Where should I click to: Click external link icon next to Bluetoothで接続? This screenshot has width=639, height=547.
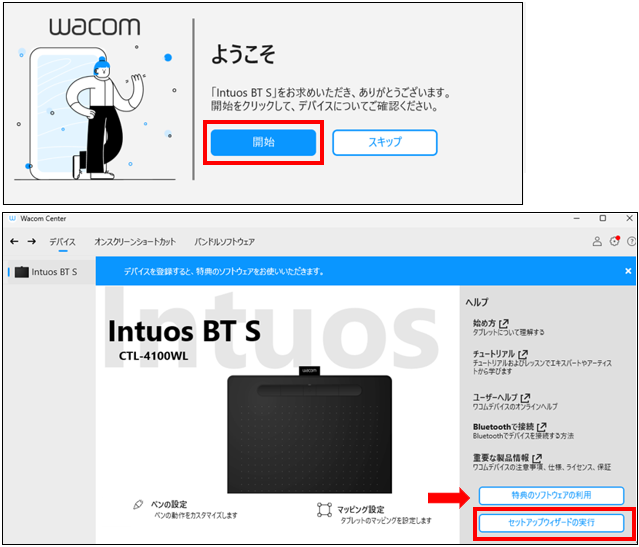tap(542, 427)
